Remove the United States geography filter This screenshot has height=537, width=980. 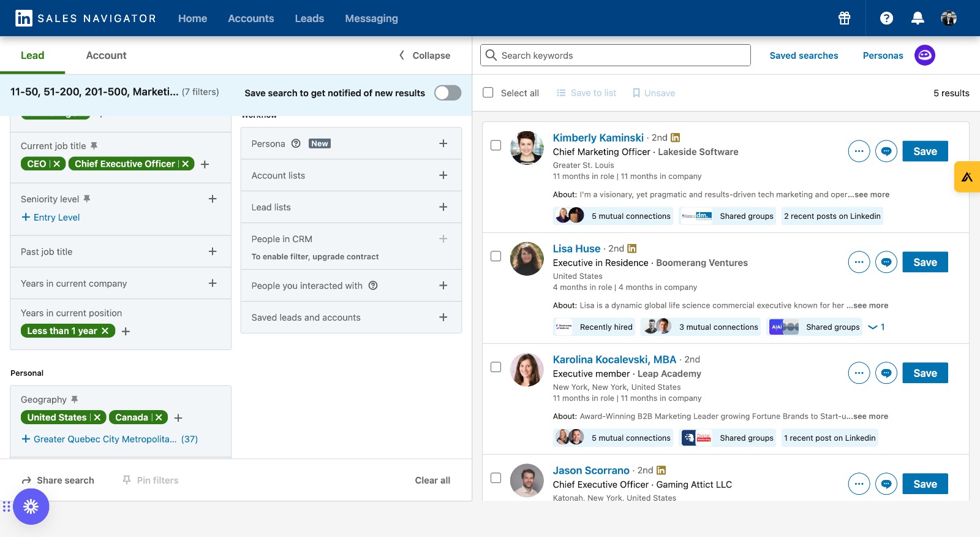tap(97, 417)
